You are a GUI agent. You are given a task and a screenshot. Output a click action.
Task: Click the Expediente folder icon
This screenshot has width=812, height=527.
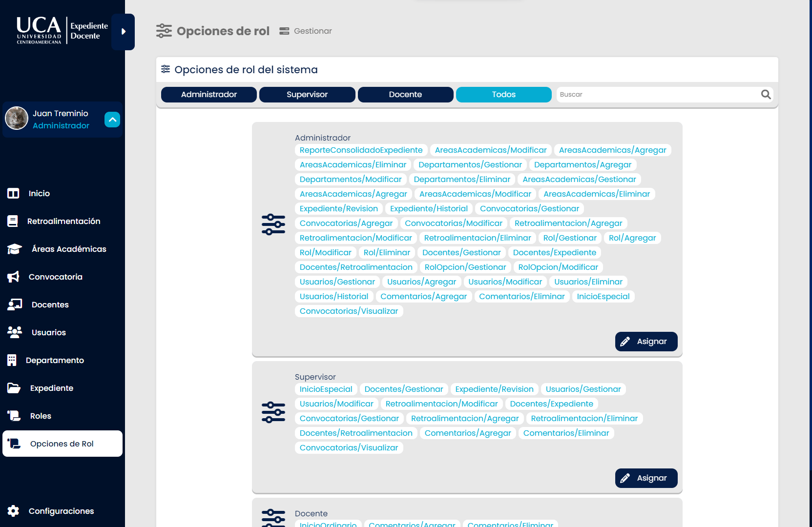pyautogui.click(x=14, y=388)
